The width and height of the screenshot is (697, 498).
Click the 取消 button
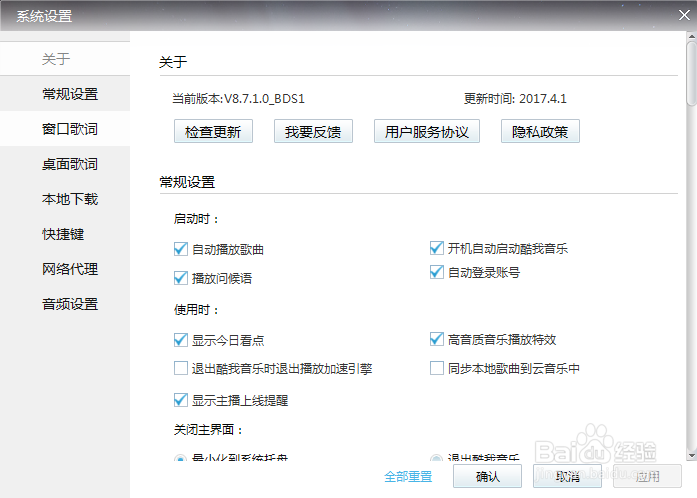click(x=567, y=476)
